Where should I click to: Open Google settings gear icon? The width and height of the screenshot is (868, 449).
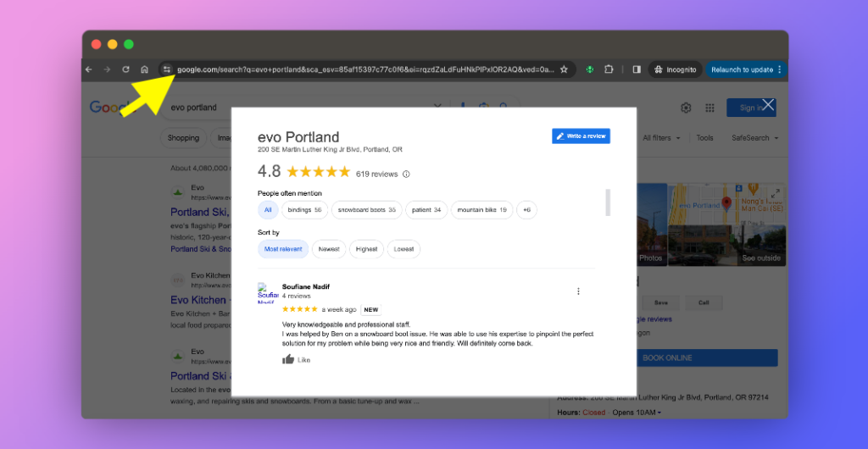tap(686, 108)
